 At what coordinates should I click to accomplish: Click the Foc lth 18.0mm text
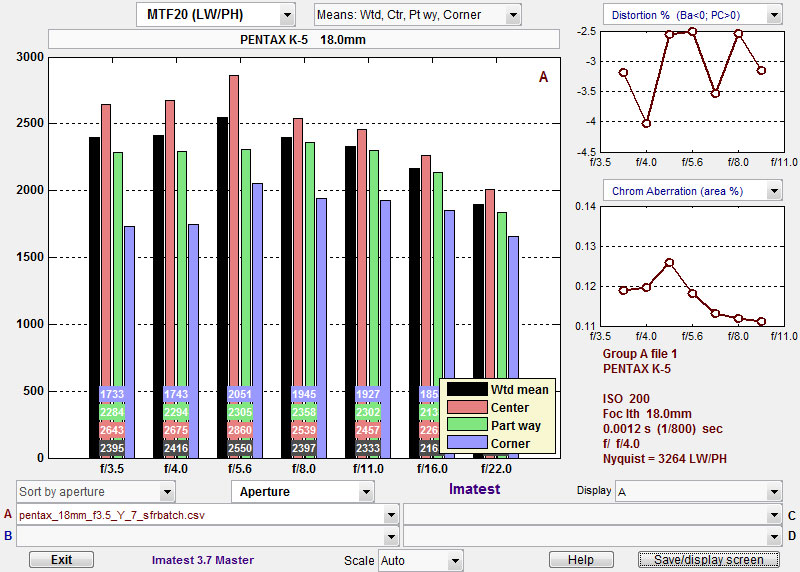pos(647,413)
